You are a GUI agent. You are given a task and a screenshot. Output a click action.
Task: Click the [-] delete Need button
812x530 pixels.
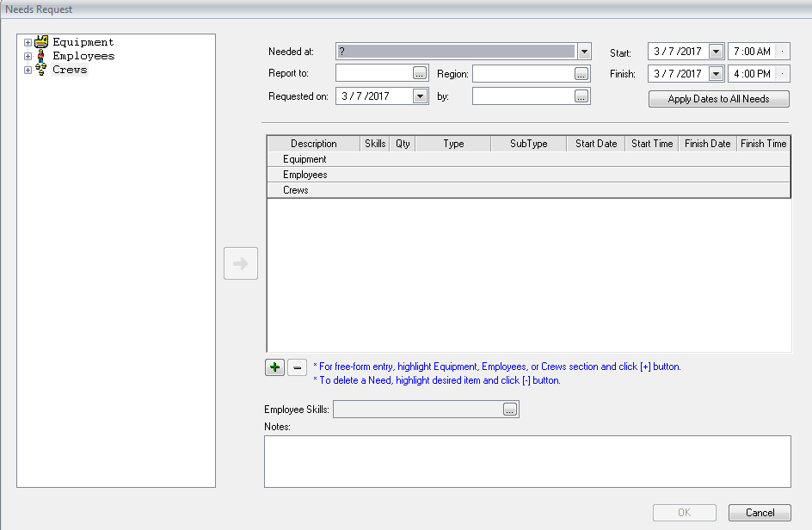coord(297,367)
